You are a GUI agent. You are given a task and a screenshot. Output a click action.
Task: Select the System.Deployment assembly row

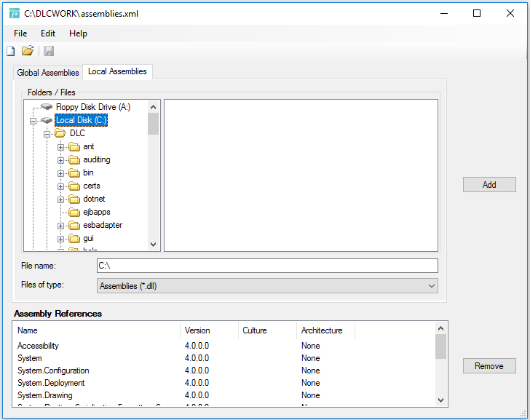[224, 383]
